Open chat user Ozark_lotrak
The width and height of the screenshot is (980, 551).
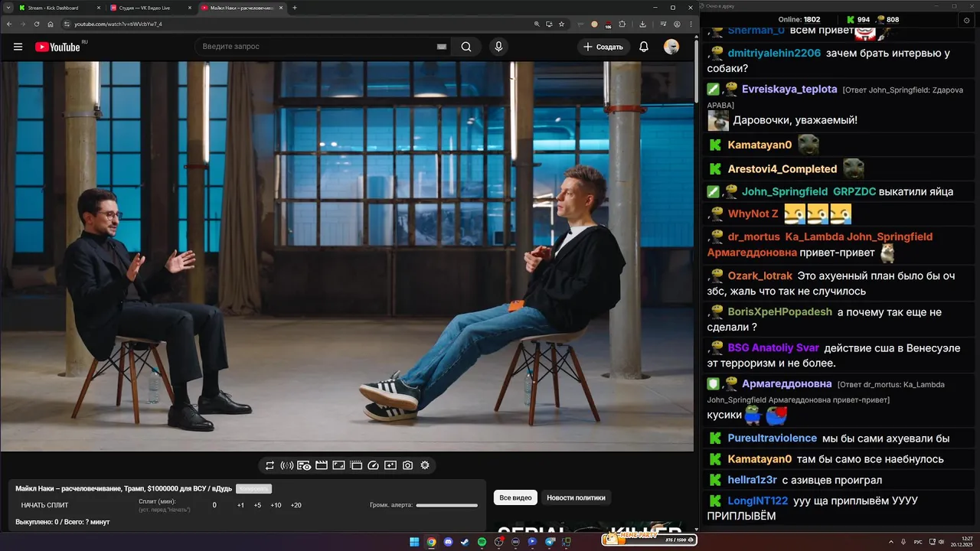tap(760, 275)
